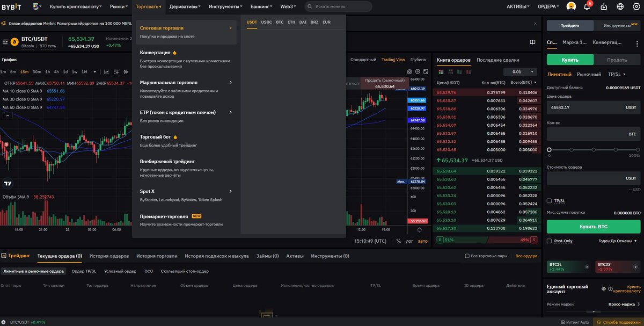Click the Bybit logo
644x326 pixels.
[x=11, y=6]
